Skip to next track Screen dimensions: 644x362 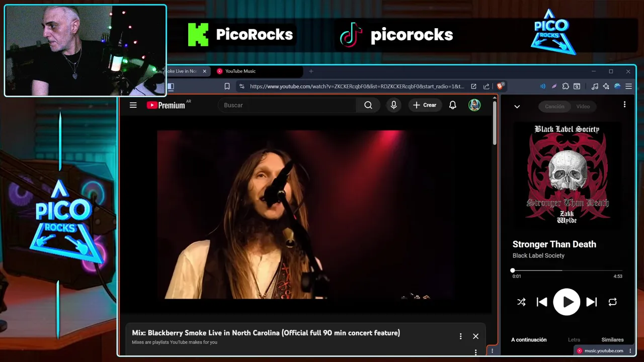592,302
